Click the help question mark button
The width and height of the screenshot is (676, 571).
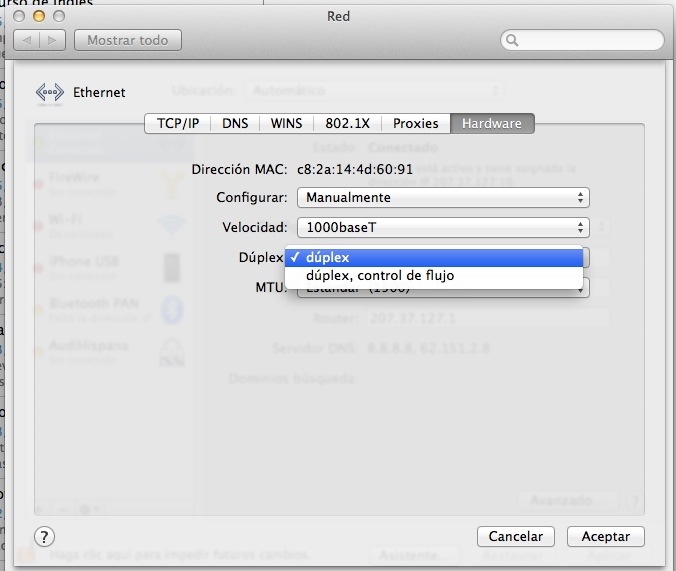click(x=44, y=536)
